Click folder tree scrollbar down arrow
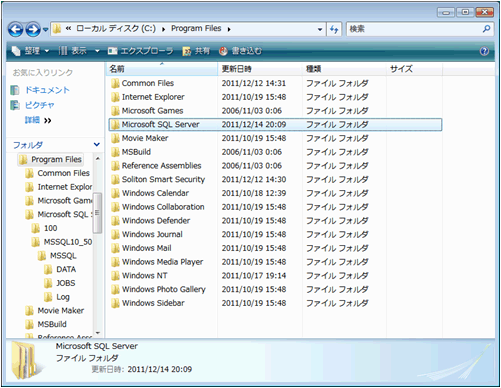Screen dimensions: 501x388 [98, 333]
